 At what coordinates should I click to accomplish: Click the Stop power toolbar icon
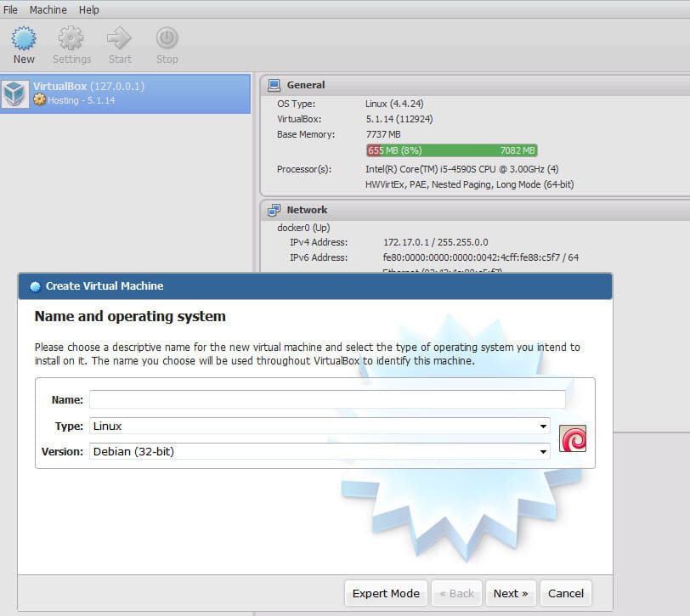pyautogui.click(x=167, y=38)
